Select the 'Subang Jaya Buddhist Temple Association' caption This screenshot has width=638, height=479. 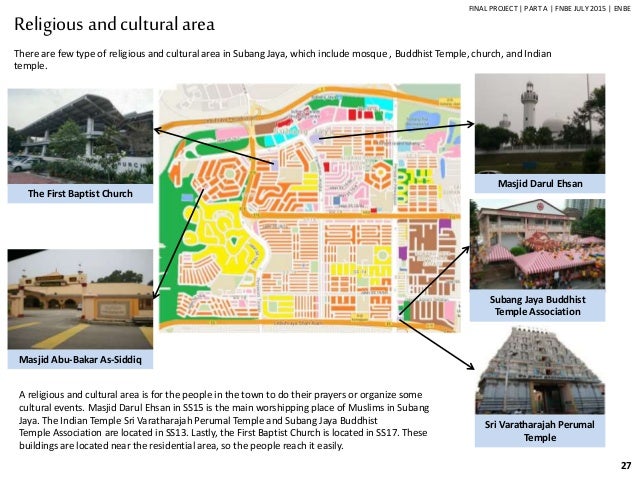click(x=537, y=306)
